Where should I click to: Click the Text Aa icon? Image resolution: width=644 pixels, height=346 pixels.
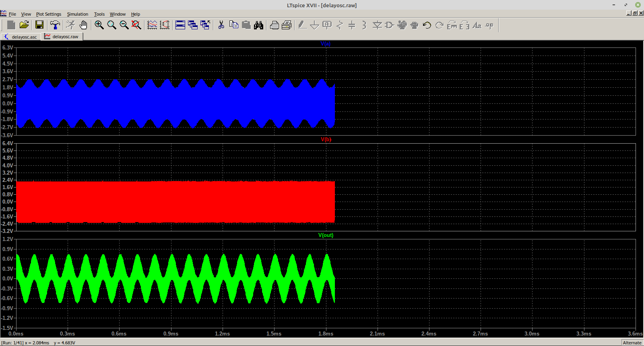click(x=477, y=25)
